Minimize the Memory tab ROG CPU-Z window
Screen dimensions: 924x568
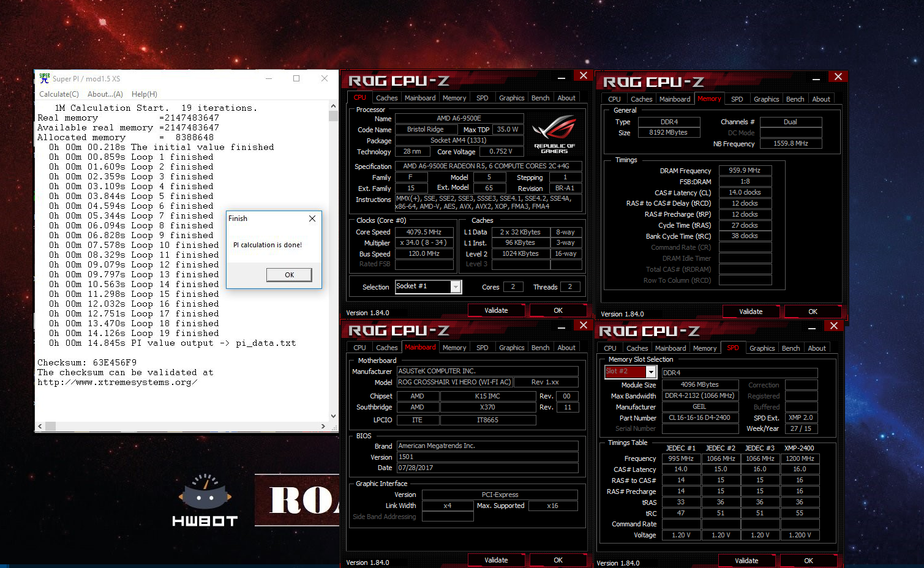pos(816,79)
